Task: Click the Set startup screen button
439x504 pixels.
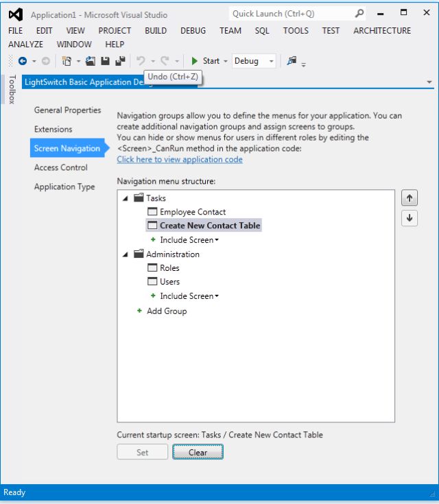Action: [143, 452]
